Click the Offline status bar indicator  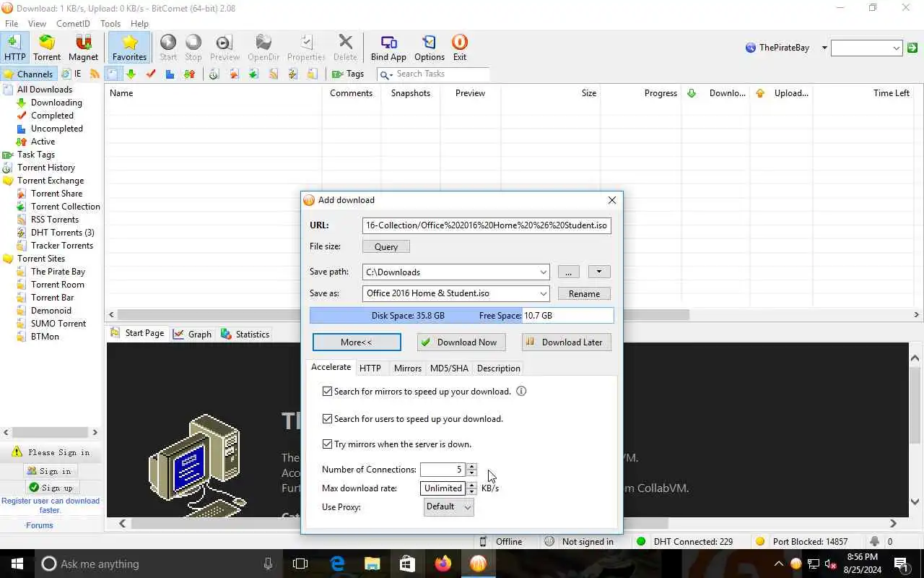500,541
